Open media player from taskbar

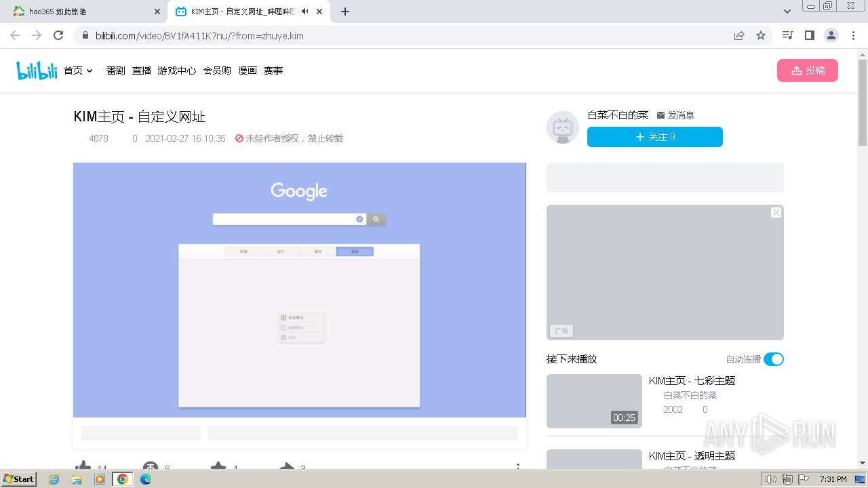tap(100, 479)
